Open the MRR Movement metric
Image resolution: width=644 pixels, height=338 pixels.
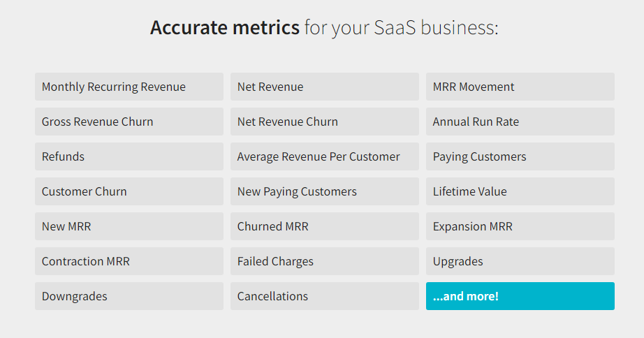(x=520, y=87)
